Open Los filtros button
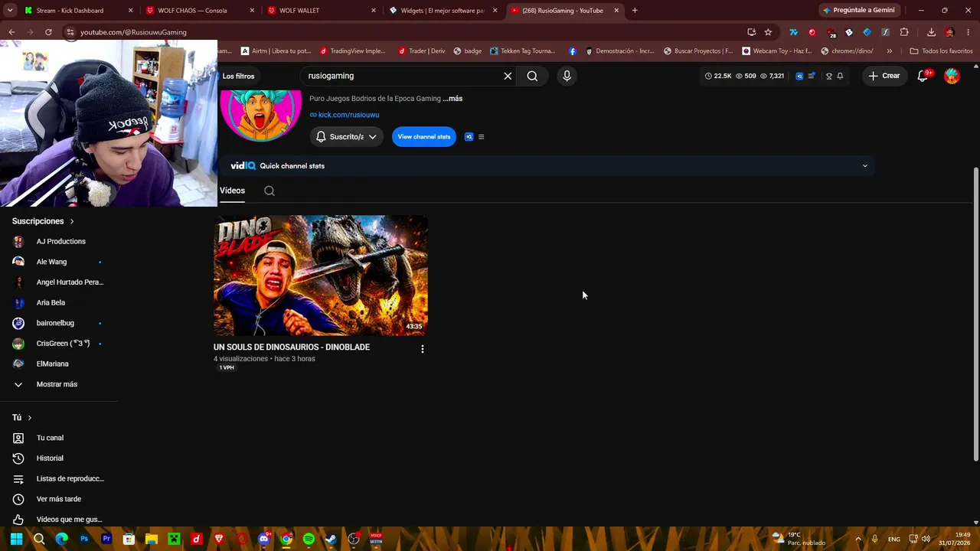The image size is (980, 551). coord(238,77)
